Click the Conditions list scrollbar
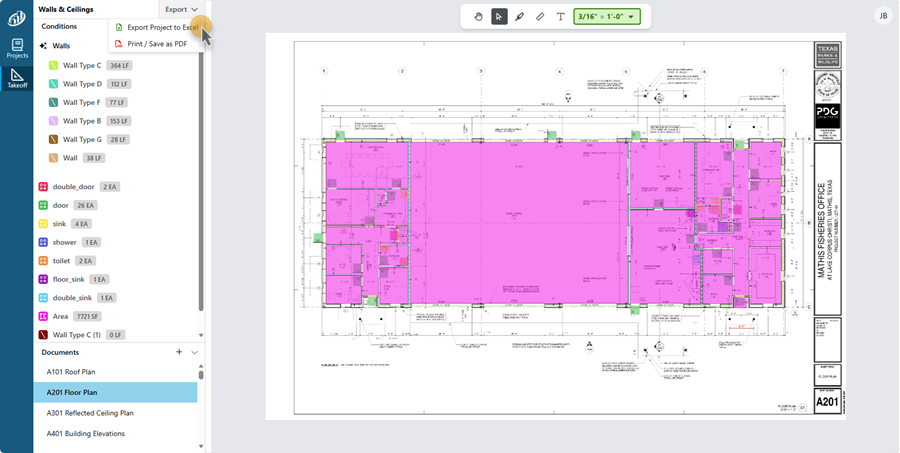 201,181
